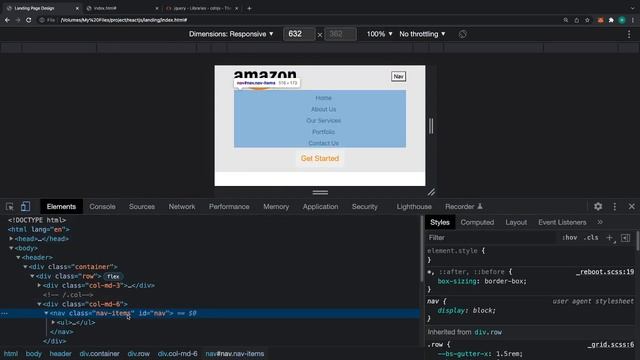The width and height of the screenshot is (640, 360).
Task: Switch to the Memory panel
Action: pyautogui.click(x=276, y=207)
